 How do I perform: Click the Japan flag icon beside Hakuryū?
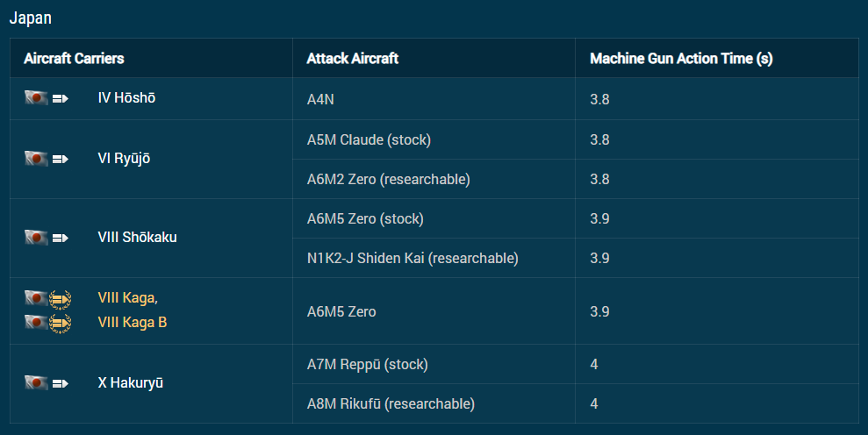tap(36, 382)
